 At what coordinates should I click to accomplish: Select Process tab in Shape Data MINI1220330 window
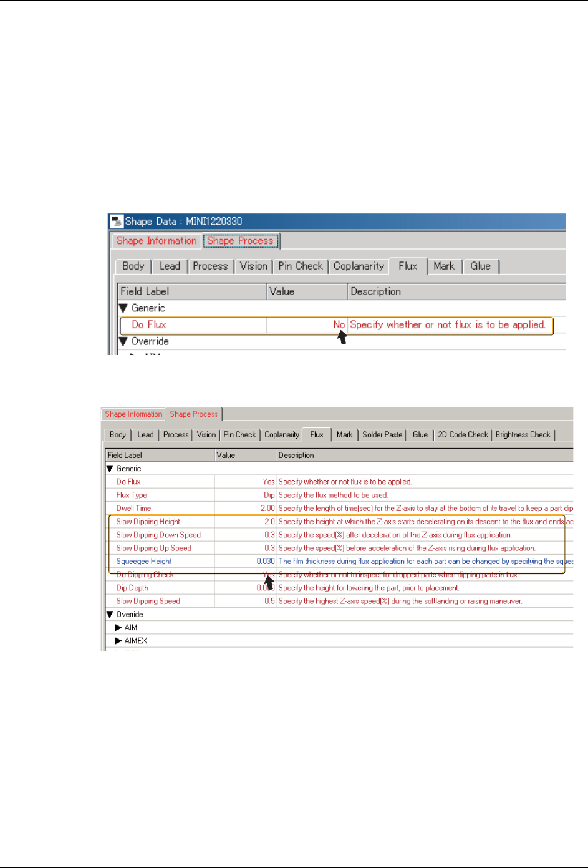coord(210,266)
